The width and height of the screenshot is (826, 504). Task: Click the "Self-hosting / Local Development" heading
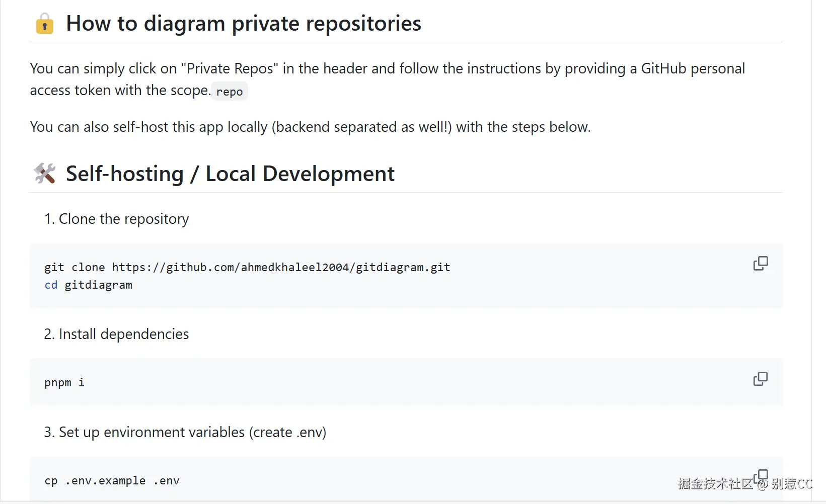pyautogui.click(x=230, y=174)
